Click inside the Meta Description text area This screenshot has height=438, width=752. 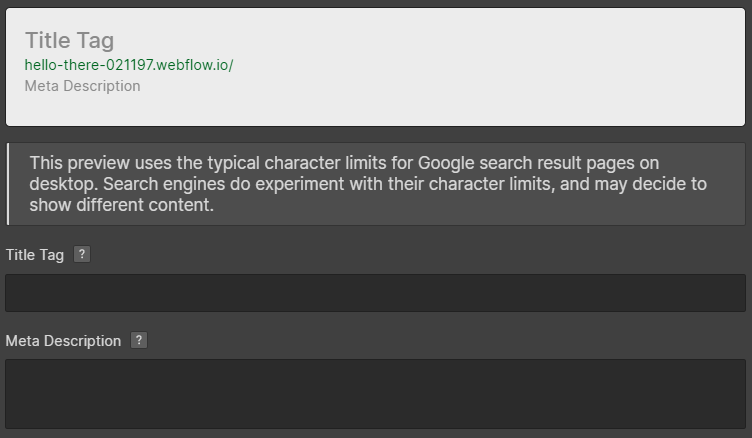[376, 394]
